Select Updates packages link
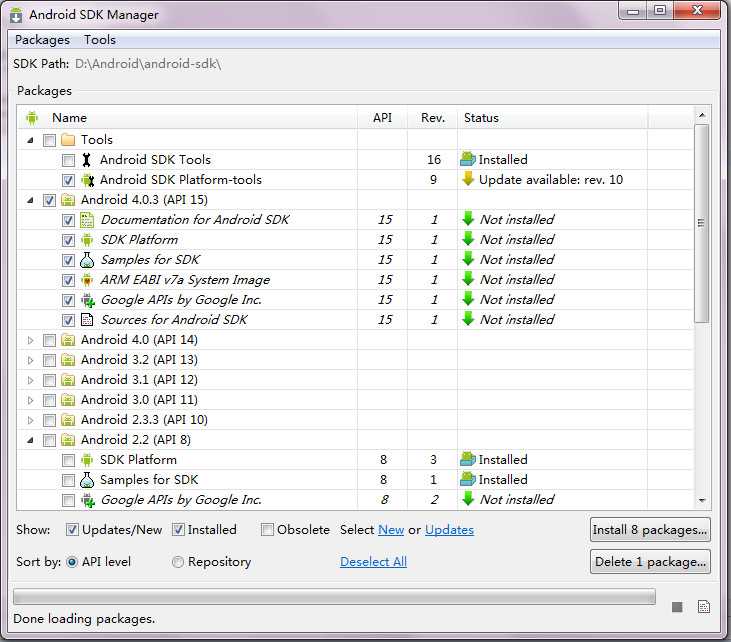731x642 pixels. click(x=449, y=530)
